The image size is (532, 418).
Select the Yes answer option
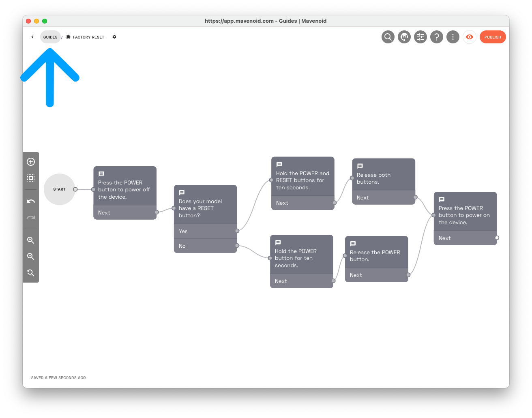[205, 231]
